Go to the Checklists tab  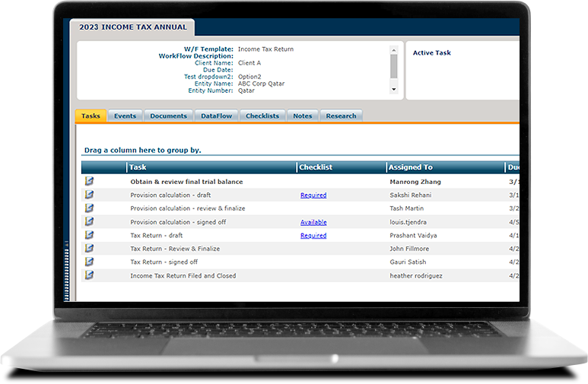point(262,116)
